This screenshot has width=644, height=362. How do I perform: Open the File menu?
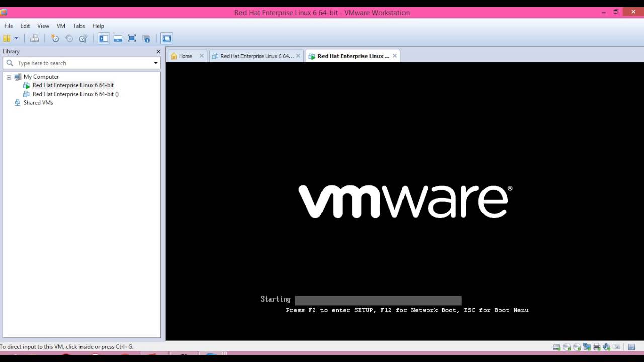click(x=9, y=26)
